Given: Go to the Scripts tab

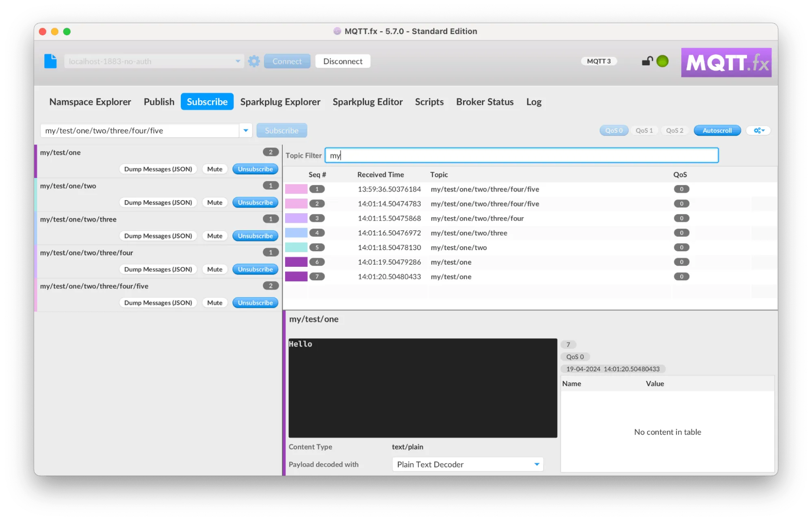Looking at the screenshot, I should [x=429, y=102].
